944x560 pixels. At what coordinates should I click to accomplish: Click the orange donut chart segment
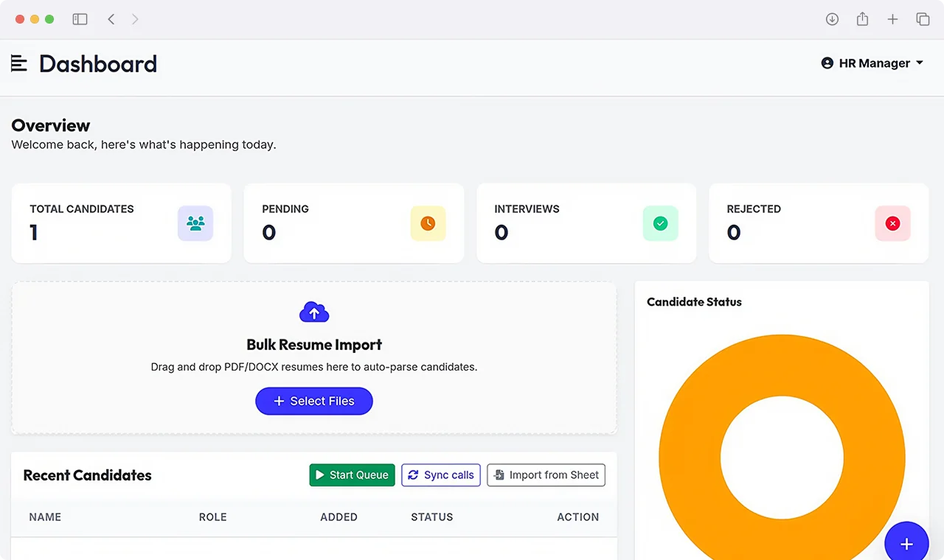coord(689,457)
